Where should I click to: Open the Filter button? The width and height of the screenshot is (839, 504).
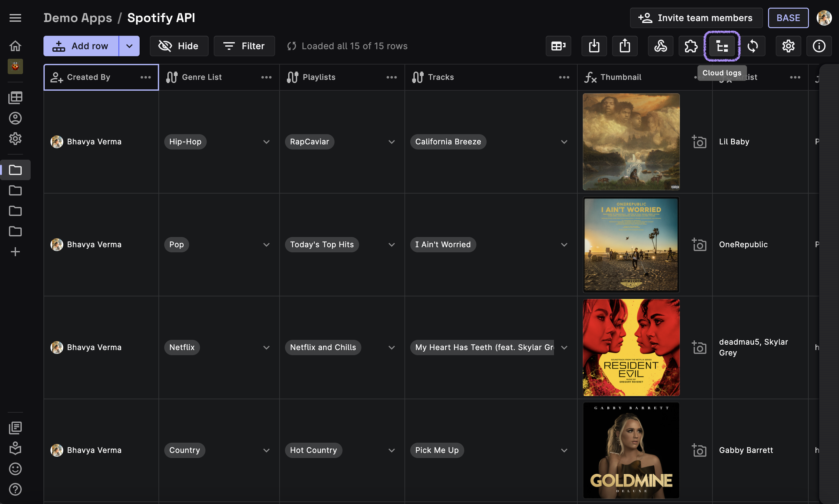(244, 46)
